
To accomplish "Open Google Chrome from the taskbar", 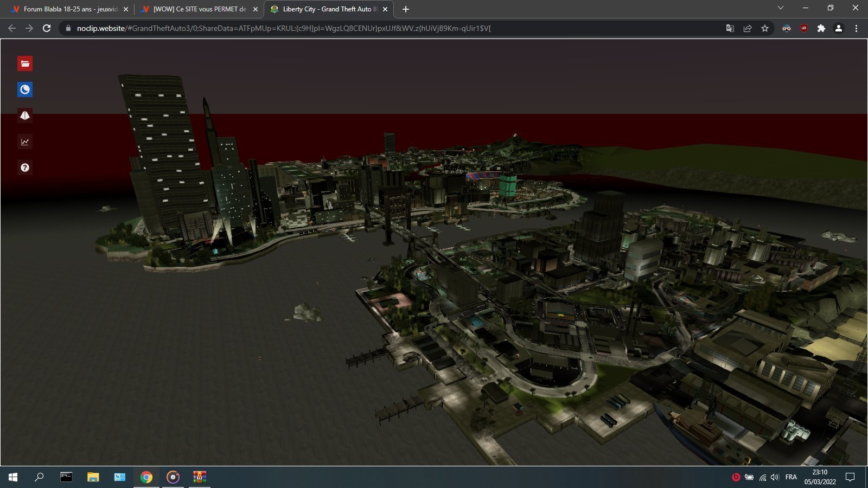I will click(x=146, y=477).
